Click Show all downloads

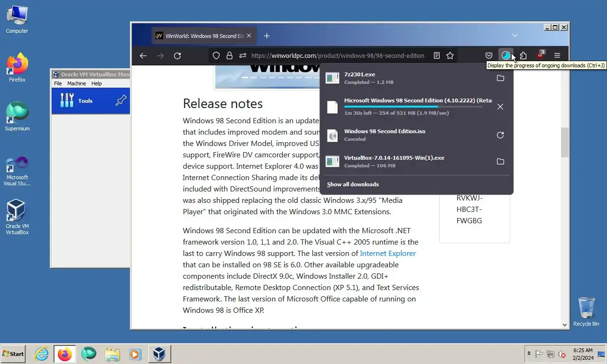click(353, 184)
